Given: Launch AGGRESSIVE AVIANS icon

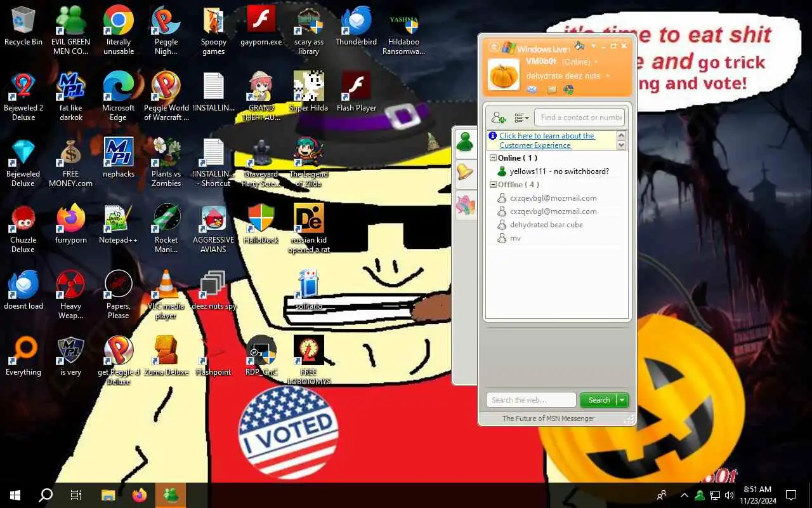Looking at the screenshot, I should (x=214, y=229).
